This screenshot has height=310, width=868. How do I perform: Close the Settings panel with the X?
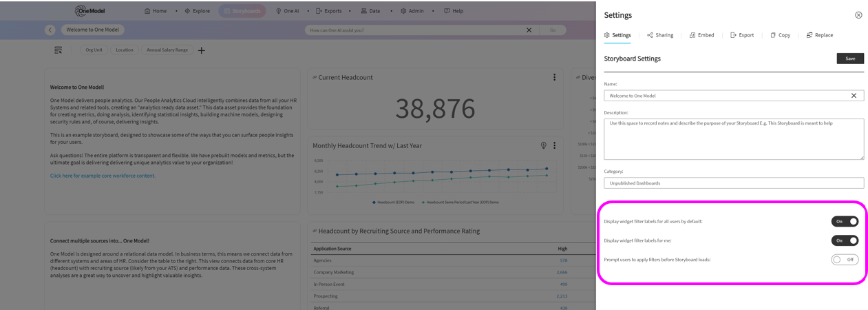pyautogui.click(x=858, y=15)
